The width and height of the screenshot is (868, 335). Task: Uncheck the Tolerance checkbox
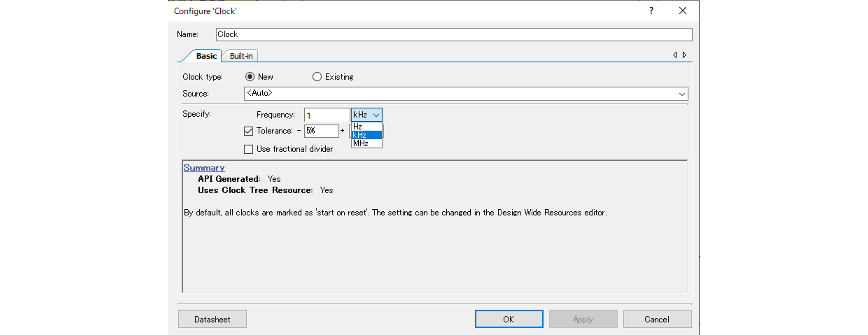pyautogui.click(x=248, y=131)
